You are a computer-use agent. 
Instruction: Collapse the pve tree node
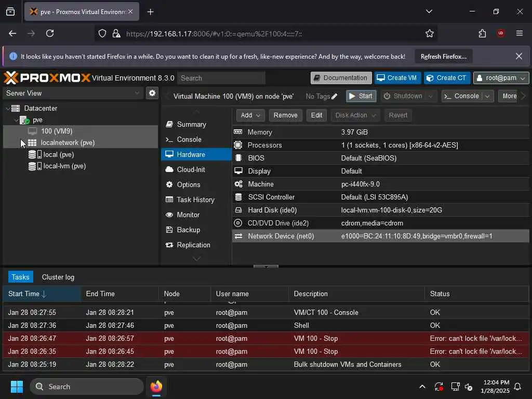coord(16,120)
